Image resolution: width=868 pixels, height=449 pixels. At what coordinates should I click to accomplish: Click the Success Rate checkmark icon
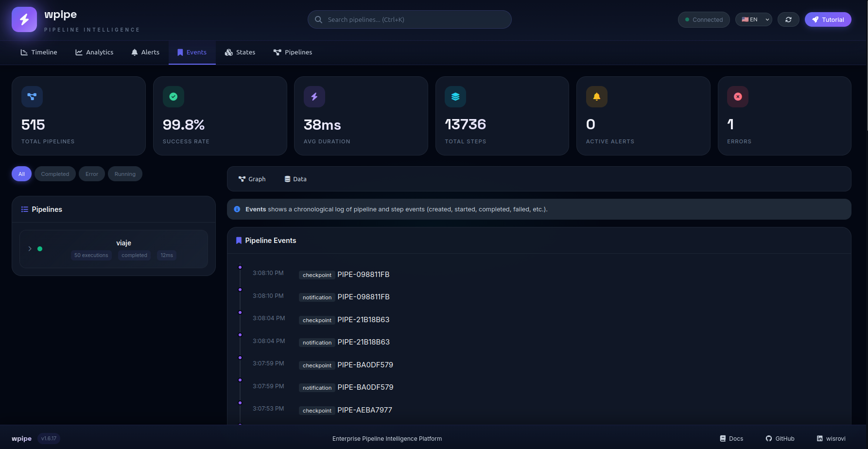coord(174,97)
